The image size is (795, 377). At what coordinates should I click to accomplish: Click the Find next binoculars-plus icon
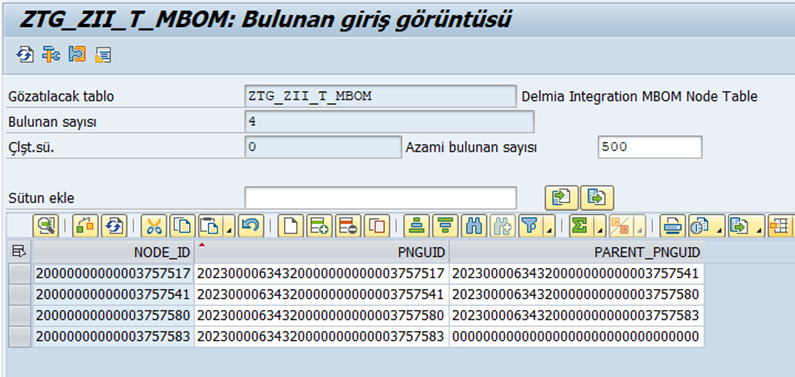coord(502,227)
